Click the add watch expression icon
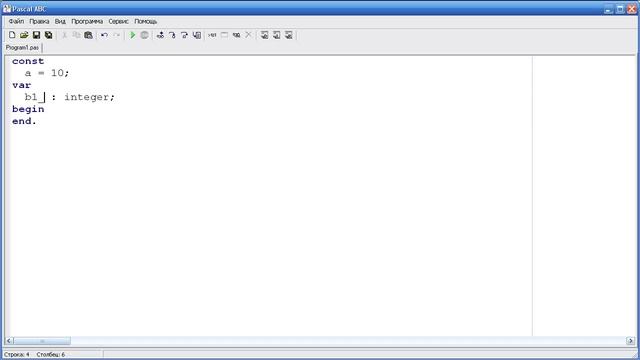The width and height of the screenshot is (640, 360). 212,35
